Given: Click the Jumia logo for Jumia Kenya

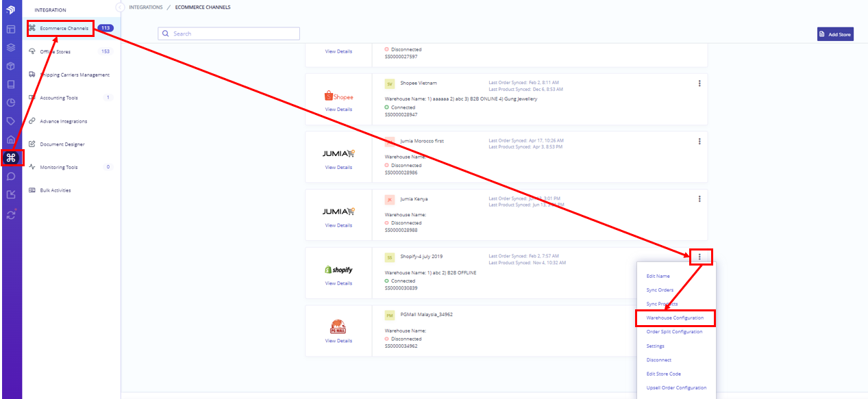Looking at the screenshot, I should tap(338, 211).
